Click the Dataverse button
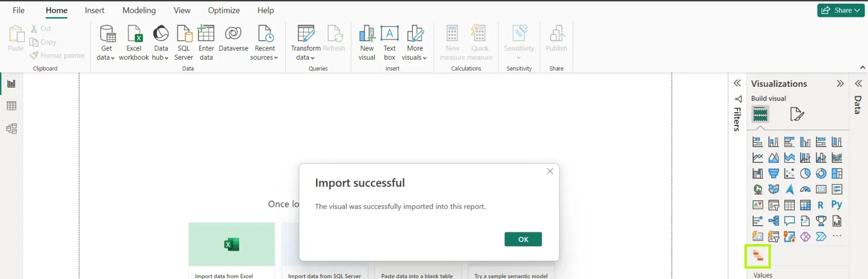 (x=233, y=39)
